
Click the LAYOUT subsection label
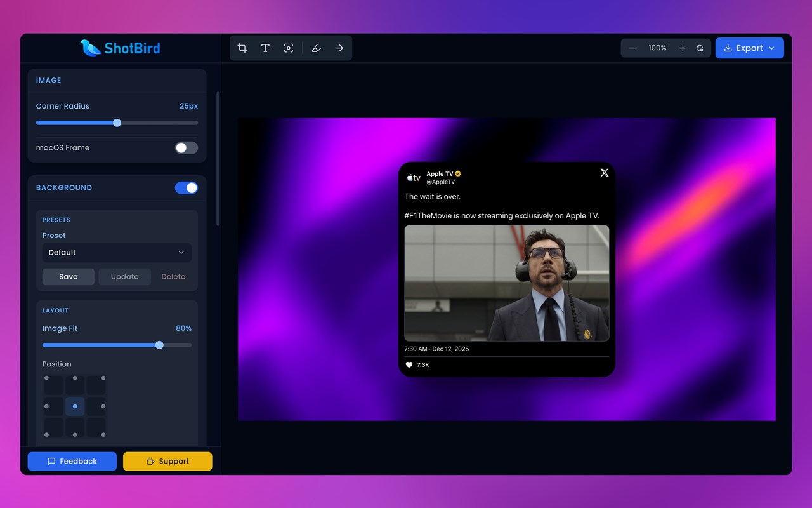55,311
